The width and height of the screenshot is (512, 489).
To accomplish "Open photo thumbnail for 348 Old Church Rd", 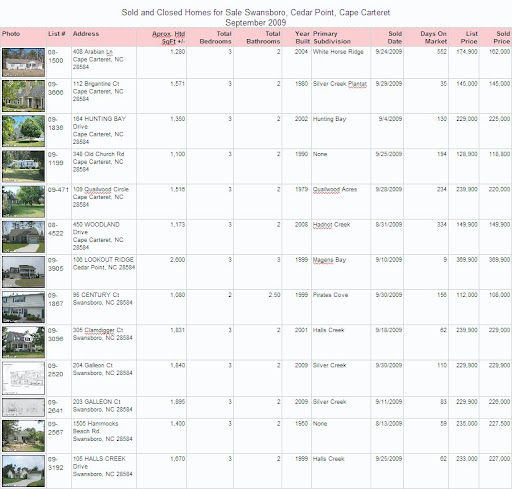I will click(23, 166).
